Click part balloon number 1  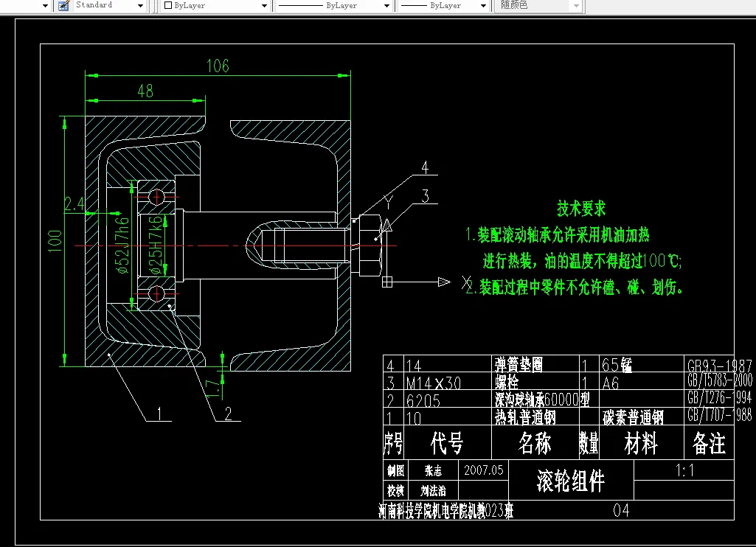[159, 413]
